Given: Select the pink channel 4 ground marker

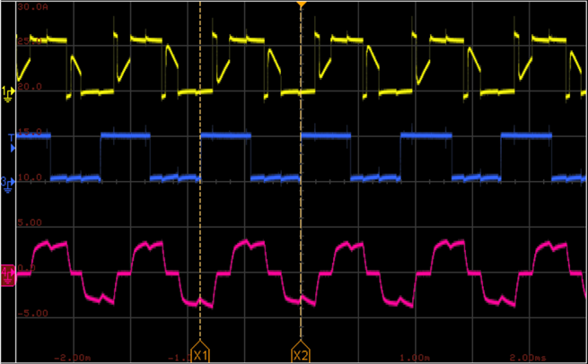Looking at the screenshot, I should [x=8, y=272].
